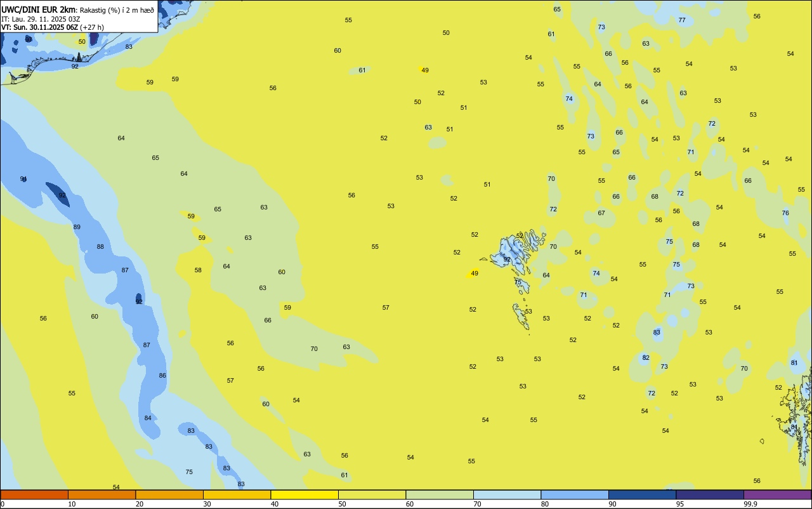Image resolution: width=812 pixels, height=509 pixels.
Task: Select the 30–40 legend color swatch
Action: [237, 494]
